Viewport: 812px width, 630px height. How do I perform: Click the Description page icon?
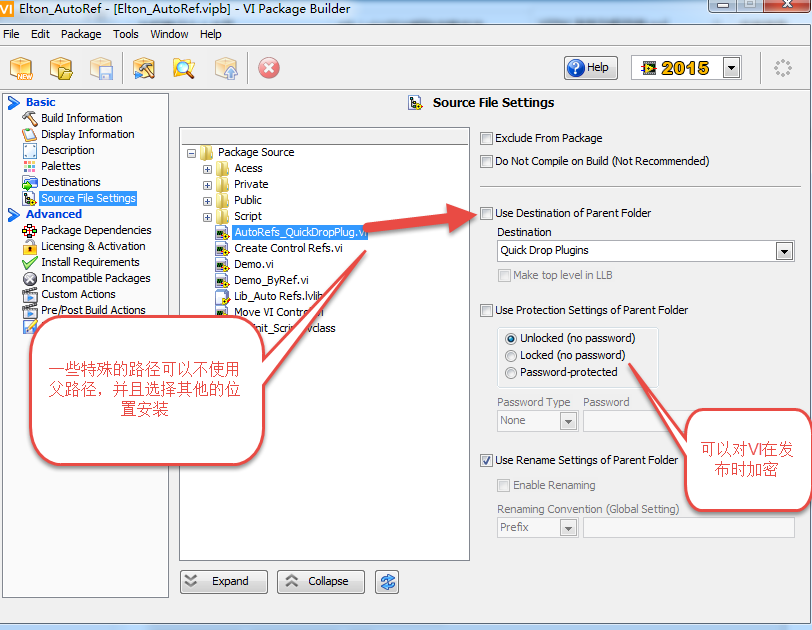(x=30, y=150)
